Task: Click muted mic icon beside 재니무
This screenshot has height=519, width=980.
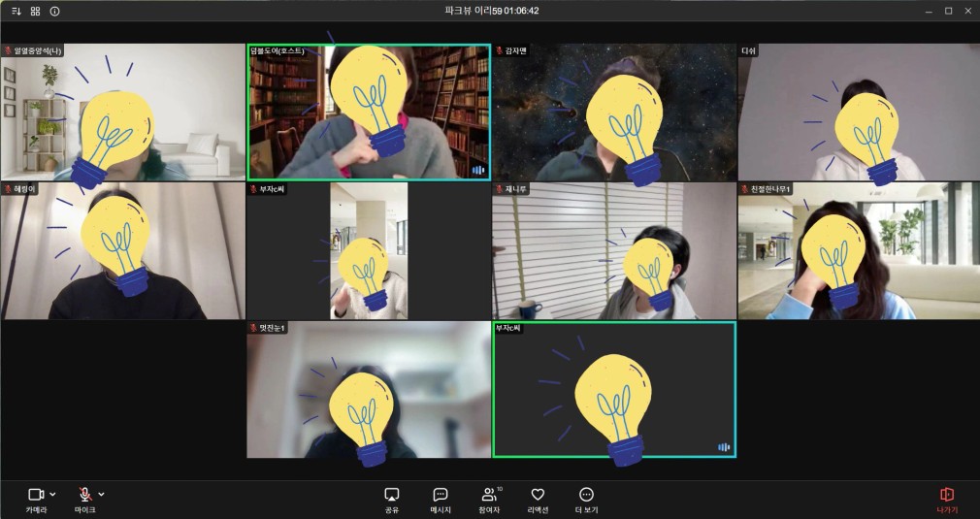Action: click(500, 189)
